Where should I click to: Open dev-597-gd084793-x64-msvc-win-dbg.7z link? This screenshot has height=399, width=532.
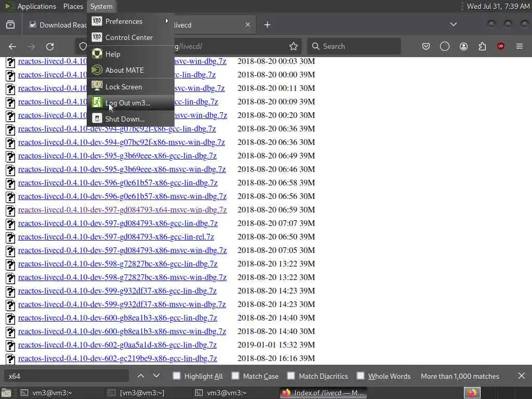[122, 210]
